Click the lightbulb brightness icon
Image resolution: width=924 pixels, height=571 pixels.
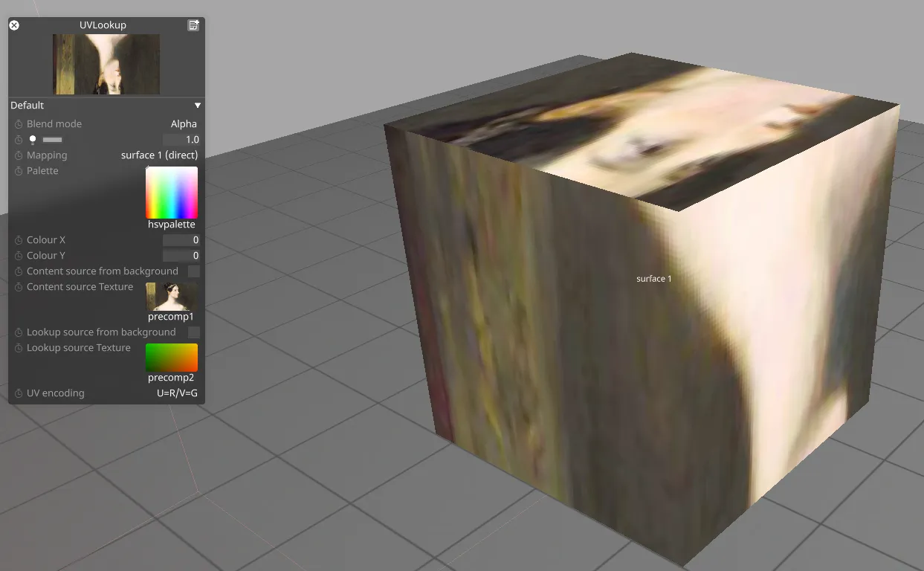point(33,140)
